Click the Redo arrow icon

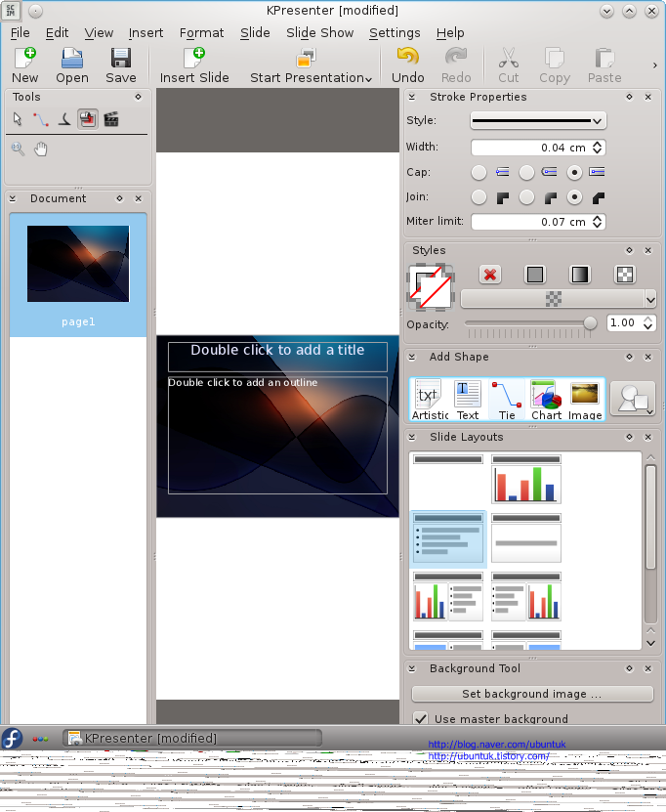click(456, 57)
